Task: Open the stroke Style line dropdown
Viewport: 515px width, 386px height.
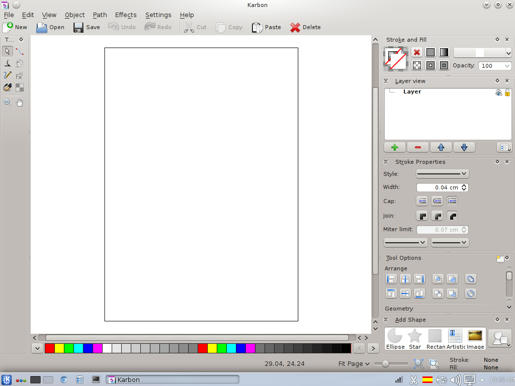Action: tap(442, 173)
